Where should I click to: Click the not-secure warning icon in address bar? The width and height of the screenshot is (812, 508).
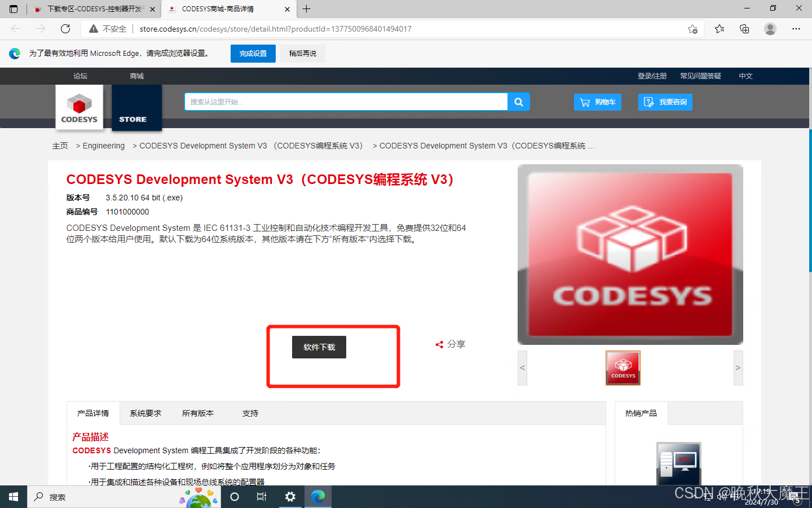coord(94,29)
